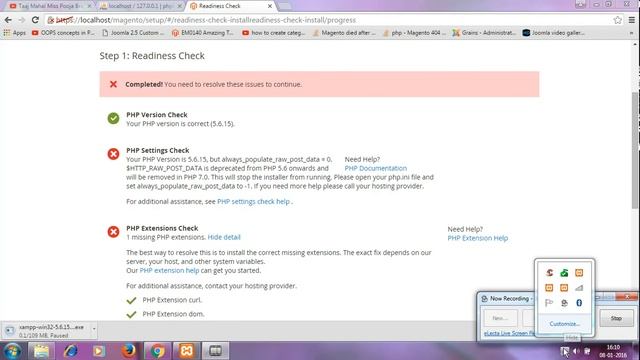Click the Windows Start button
The width and height of the screenshot is (640, 360).
point(12,351)
